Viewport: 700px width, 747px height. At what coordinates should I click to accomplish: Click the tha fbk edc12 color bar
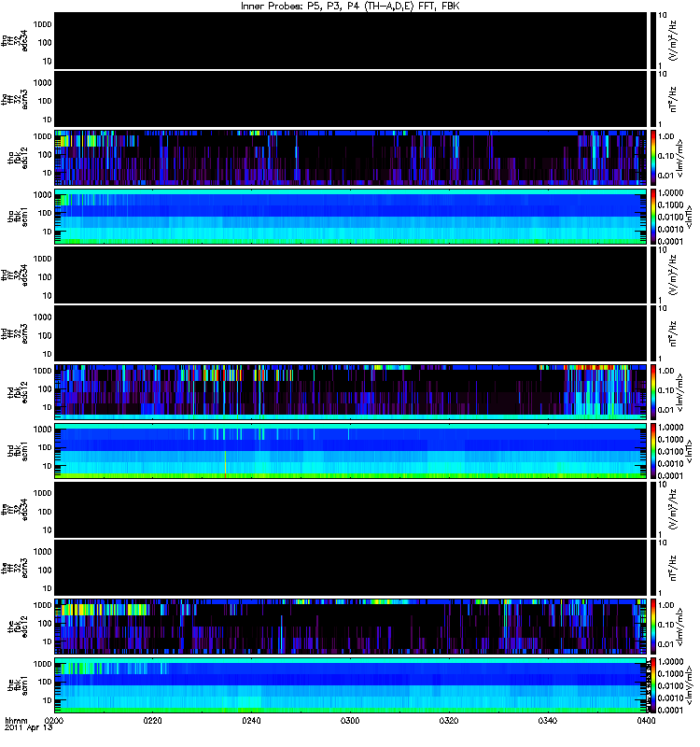click(x=654, y=158)
